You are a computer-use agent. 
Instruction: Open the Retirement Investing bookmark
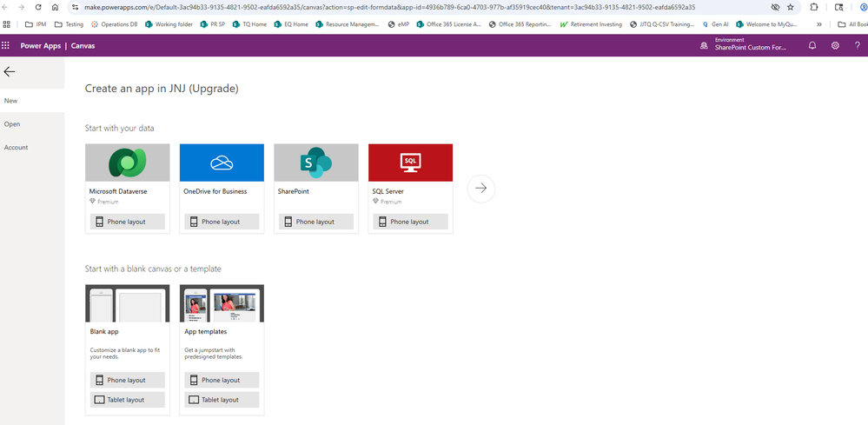591,24
